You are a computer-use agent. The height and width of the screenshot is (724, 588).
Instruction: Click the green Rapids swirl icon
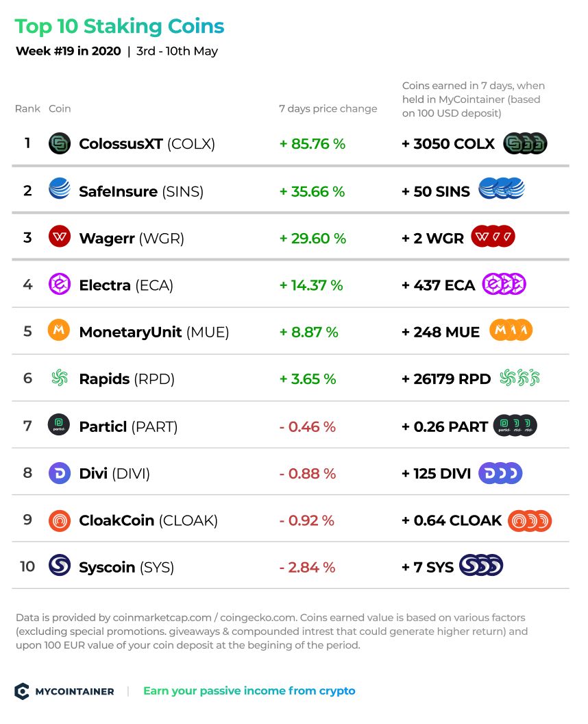point(60,378)
